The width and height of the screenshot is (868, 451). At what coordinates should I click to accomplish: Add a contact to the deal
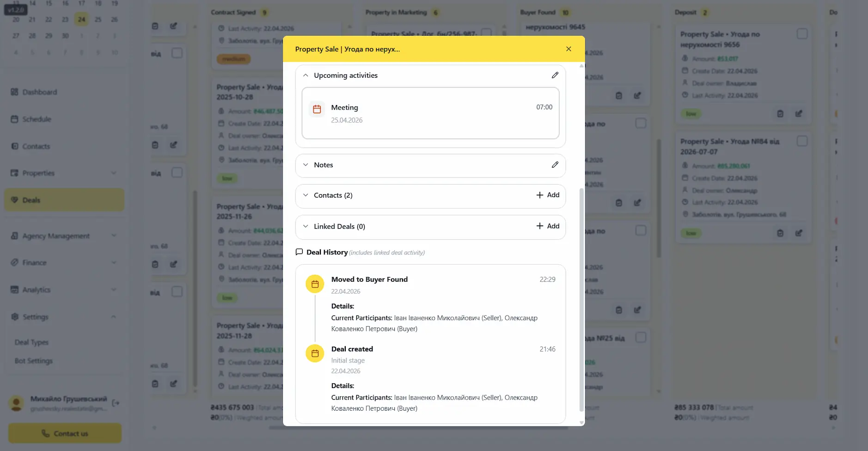point(548,195)
